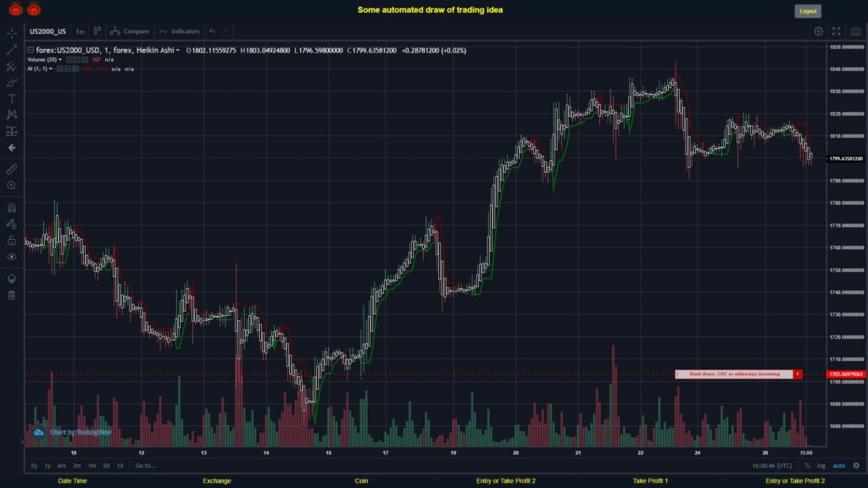Screen dimensions: 868x488
Task: Click the Date Time column header
Action: [x=73, y=481]
